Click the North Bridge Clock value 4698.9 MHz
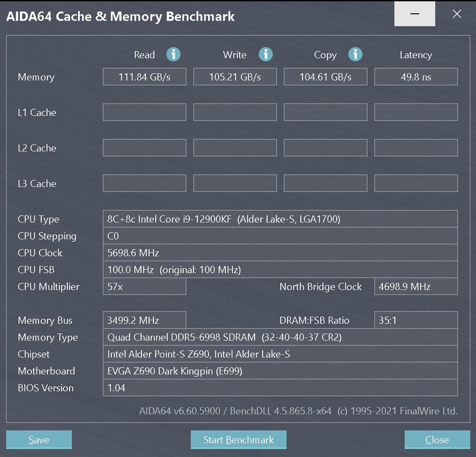Viewport: 476px width, 457px height. 416,286
